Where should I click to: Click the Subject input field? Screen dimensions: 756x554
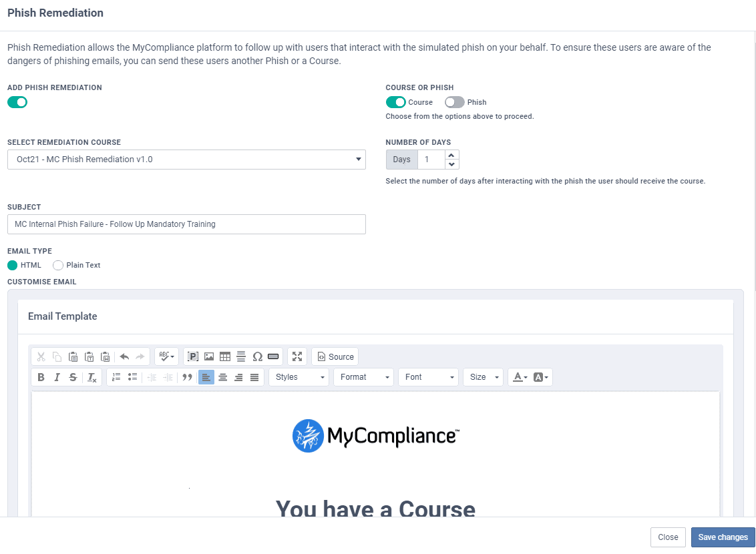[x=186, y=224]
